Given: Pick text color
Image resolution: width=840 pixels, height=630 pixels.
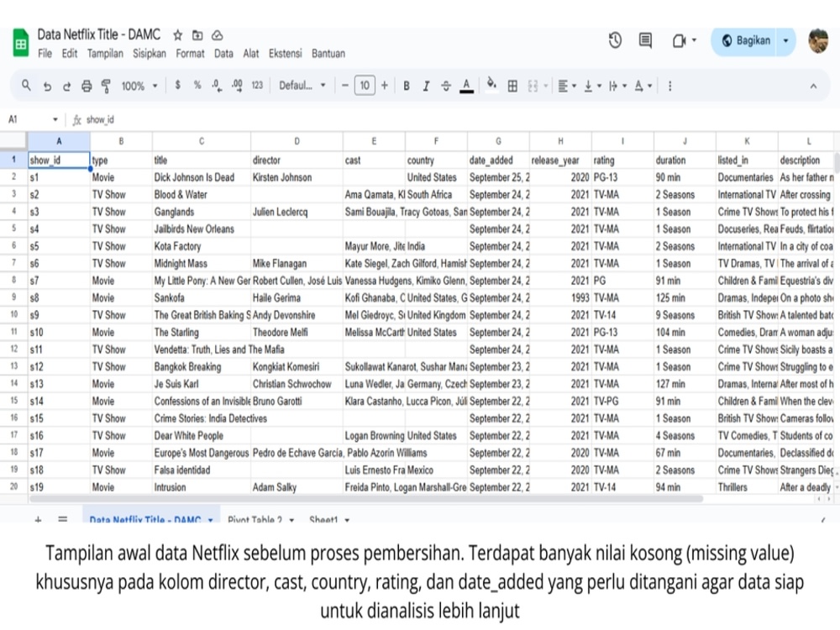Looking at the screenshot, I should 466,86.
